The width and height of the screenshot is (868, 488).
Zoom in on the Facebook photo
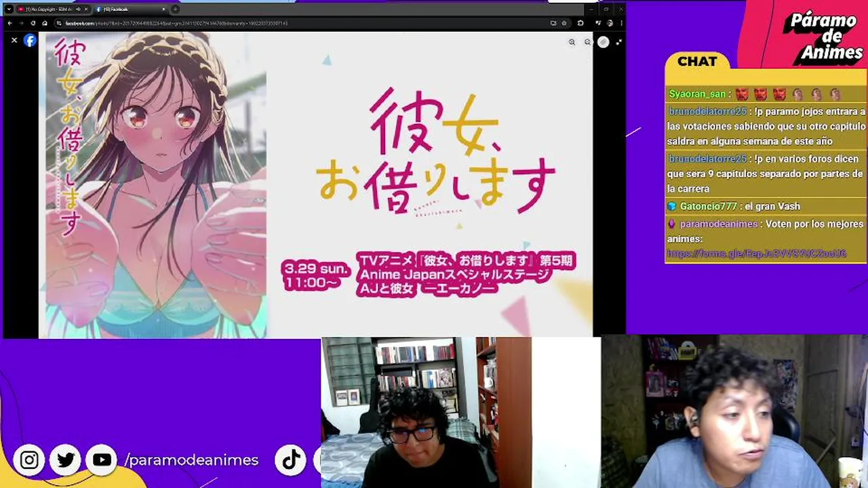point(572,42)
